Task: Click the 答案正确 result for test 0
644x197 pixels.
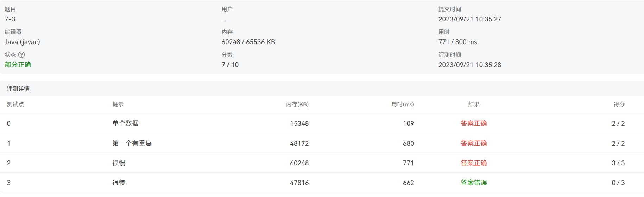Action: tap(474, 123)
